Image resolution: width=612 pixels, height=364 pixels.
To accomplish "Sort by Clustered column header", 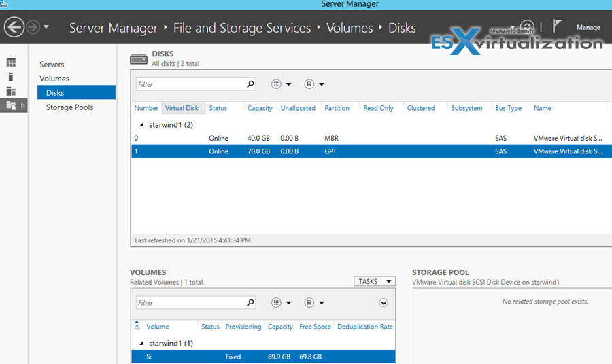I will (421, 108).
